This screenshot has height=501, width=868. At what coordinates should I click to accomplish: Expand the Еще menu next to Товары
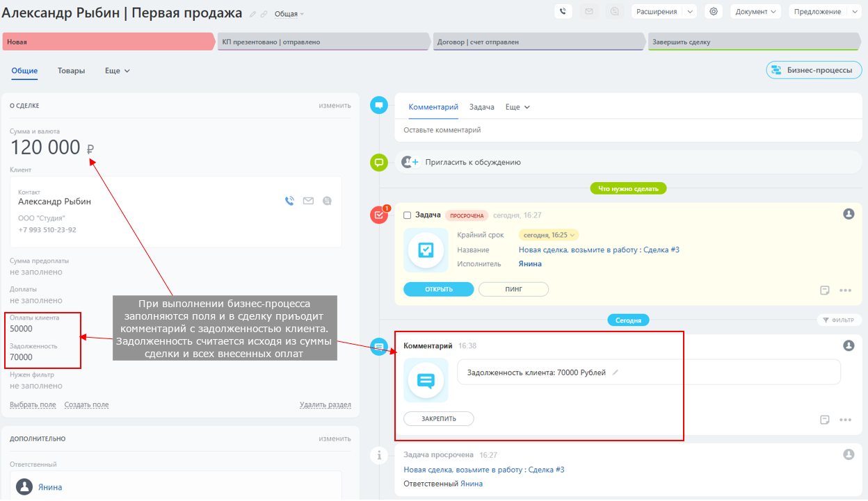(x=118, y=71)
